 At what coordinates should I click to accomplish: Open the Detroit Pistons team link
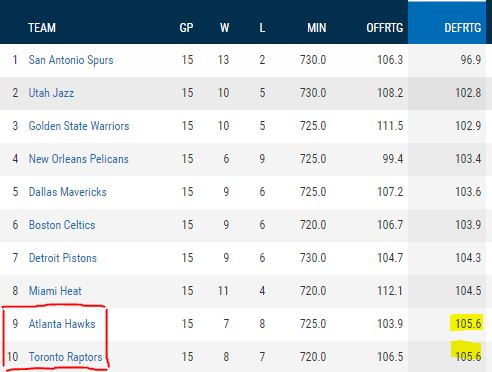63,258
